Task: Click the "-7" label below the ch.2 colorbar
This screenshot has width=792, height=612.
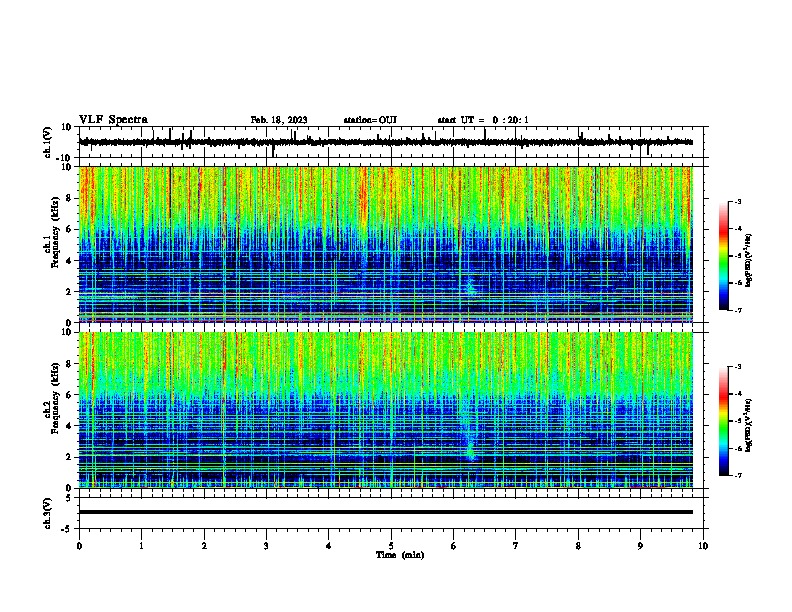Action: 738,476
